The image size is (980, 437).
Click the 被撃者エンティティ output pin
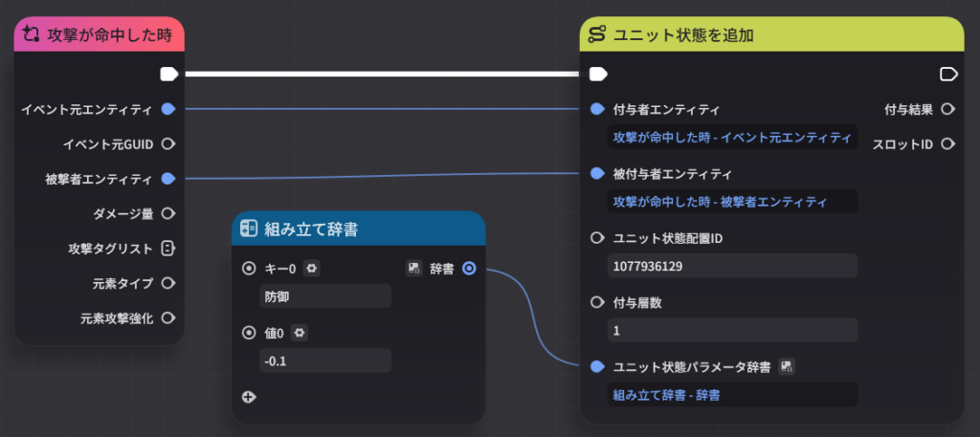coord(167,179)
